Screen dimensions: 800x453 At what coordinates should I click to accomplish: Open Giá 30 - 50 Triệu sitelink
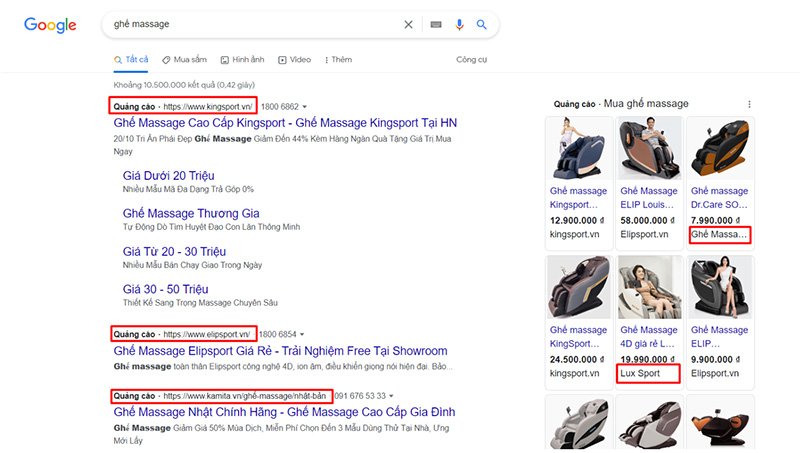(x=165, y=289)
